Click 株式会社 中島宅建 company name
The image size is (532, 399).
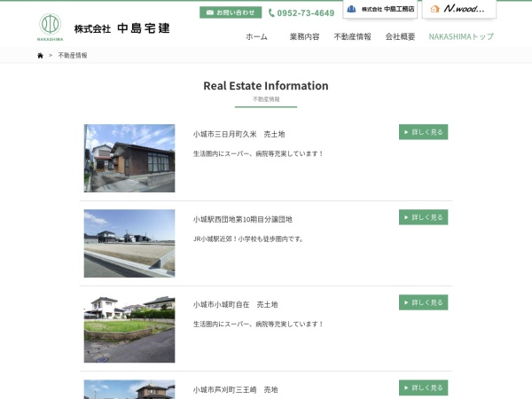(121, 28)
